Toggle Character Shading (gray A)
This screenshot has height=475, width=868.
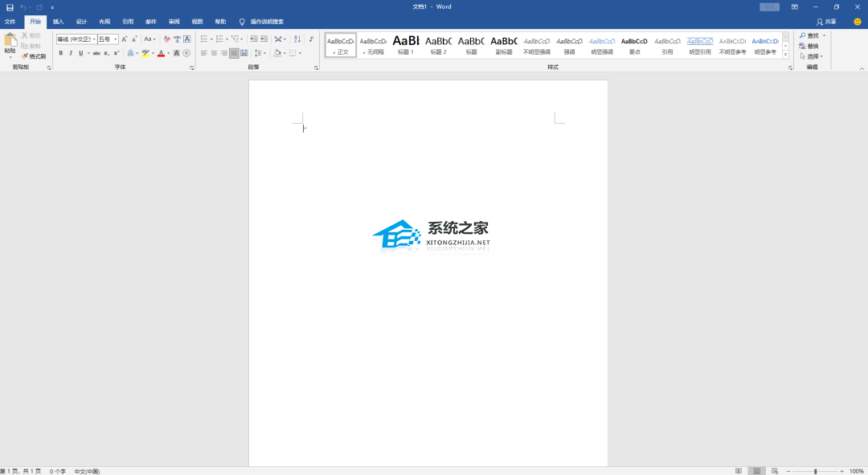pyautogui.click(x=177, y=53)
